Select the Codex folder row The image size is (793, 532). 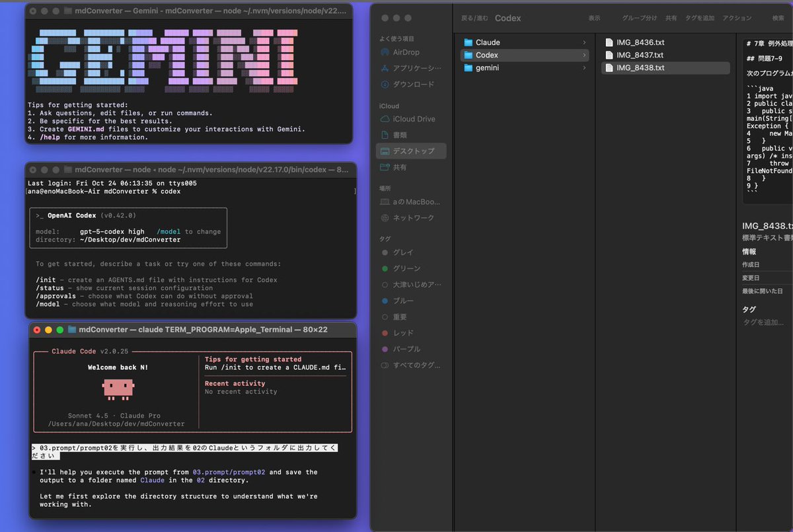point(525,55)
